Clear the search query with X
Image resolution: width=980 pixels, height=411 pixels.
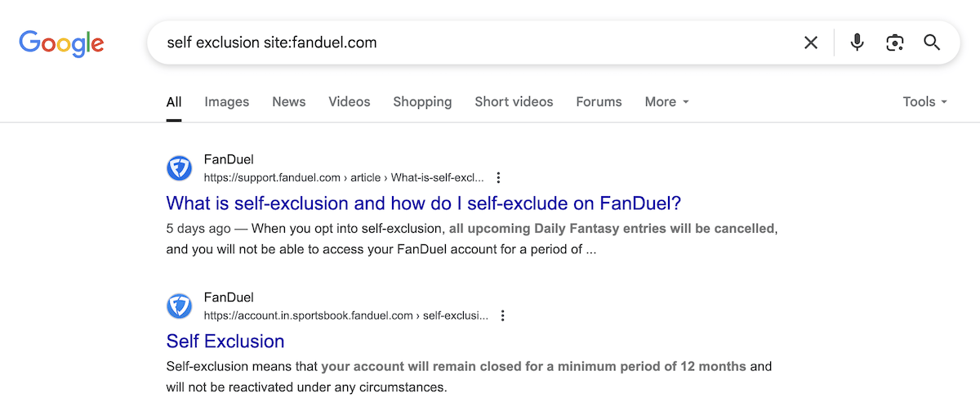pos(810,42)
